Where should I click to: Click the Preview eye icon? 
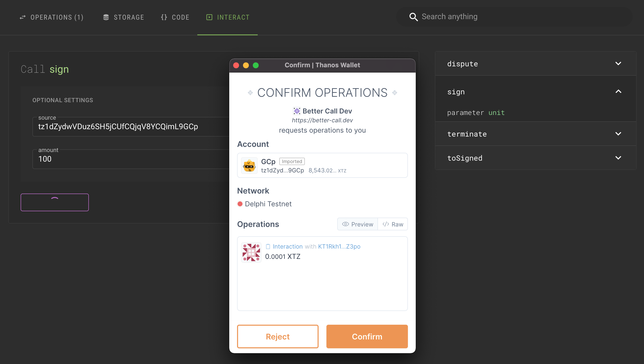tap(345, 224)
